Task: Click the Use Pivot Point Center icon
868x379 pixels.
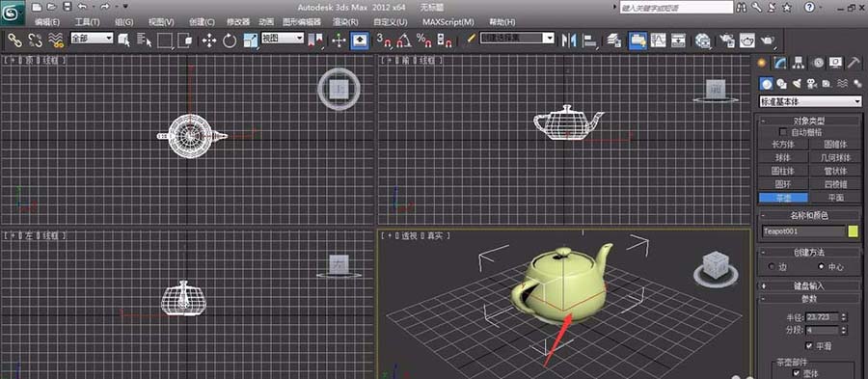Action: 315,40
